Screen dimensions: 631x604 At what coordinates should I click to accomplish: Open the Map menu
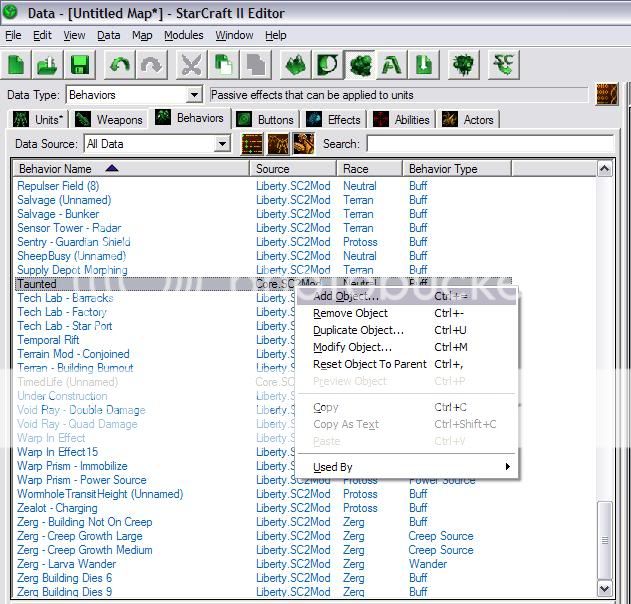[142, 35]
